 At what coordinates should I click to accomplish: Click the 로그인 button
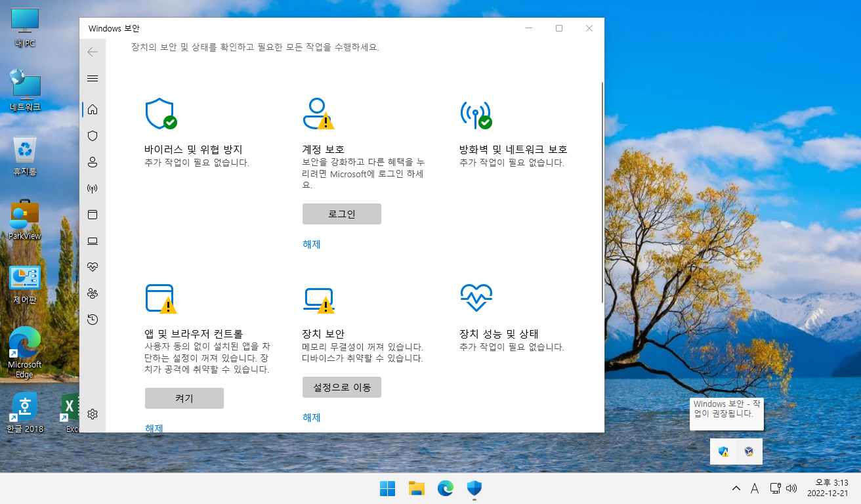342,214
